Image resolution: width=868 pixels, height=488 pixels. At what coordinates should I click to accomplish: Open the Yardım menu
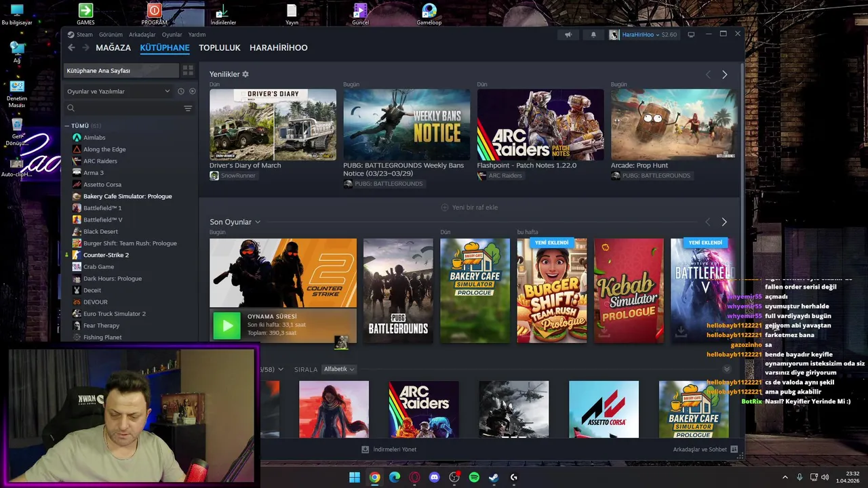coord(197,35)
